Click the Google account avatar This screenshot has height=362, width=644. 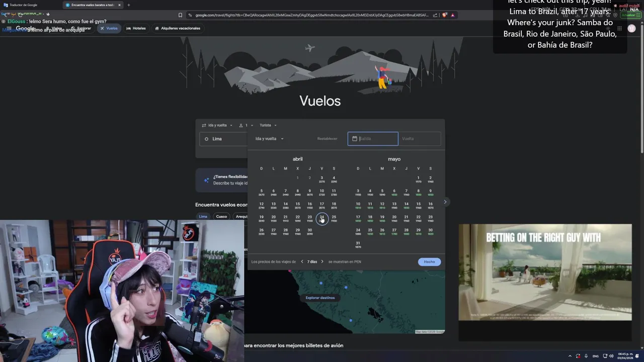click(631, 29)
